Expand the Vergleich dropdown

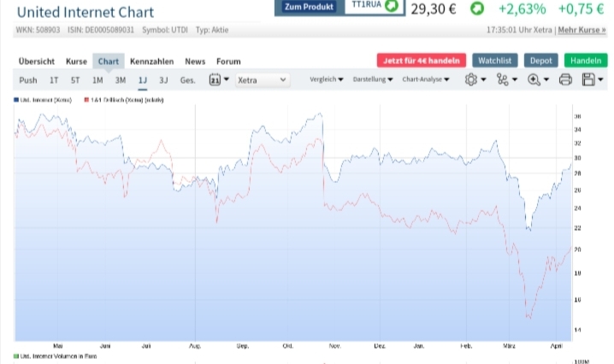tap(327, 80)
